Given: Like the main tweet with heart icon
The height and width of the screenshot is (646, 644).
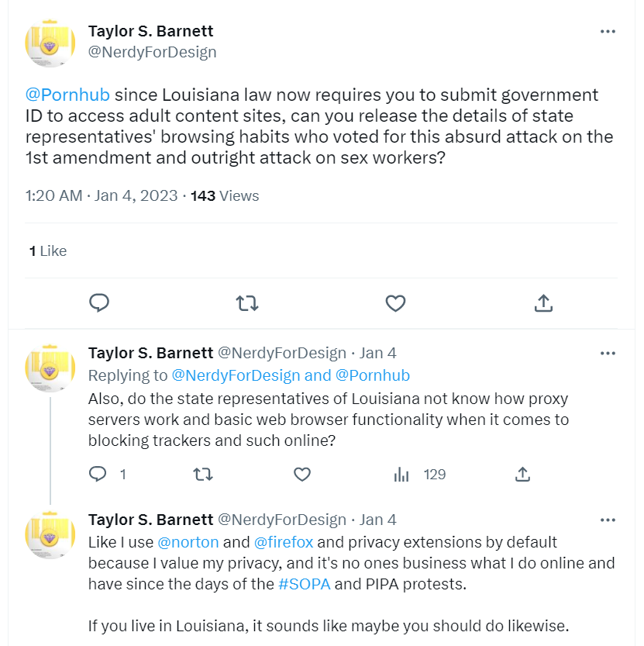Looking at the screenshot, I should tap(395, 302).
